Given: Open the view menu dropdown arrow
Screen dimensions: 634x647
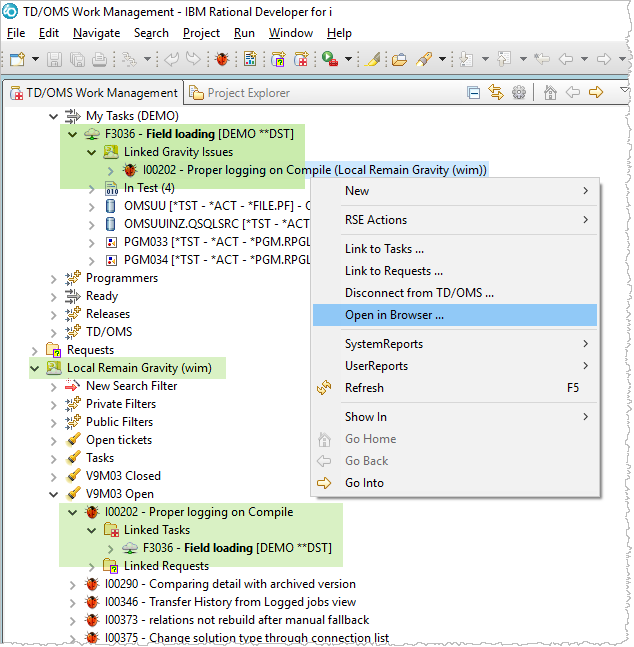Looking at the screenshot, I should click(623, 91).
